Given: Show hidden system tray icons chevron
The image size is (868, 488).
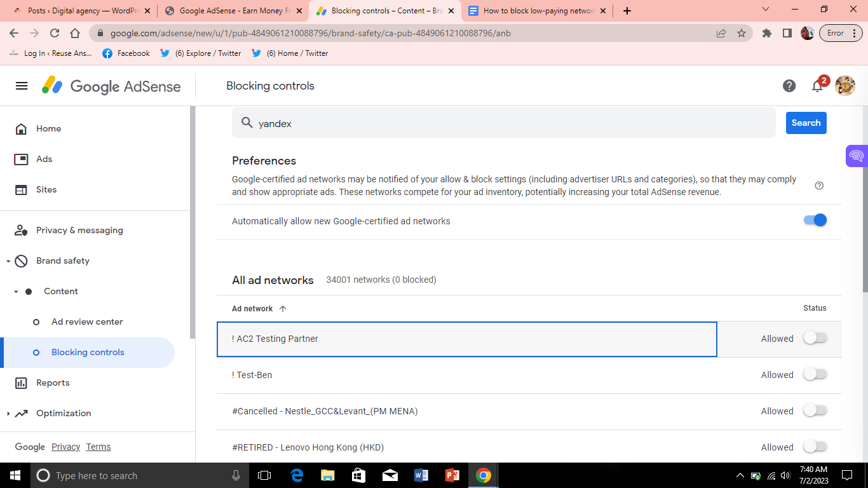Looking at the screenshot, I should tap(740, 475).
